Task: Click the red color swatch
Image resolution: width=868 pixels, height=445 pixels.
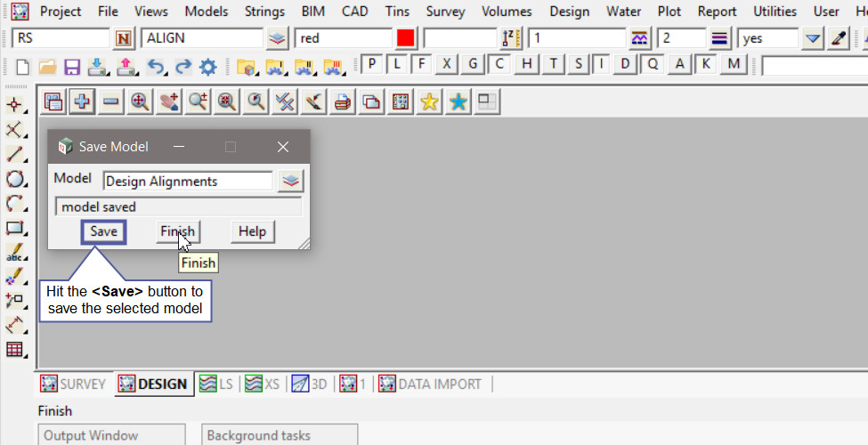Action: pos(406,38)
